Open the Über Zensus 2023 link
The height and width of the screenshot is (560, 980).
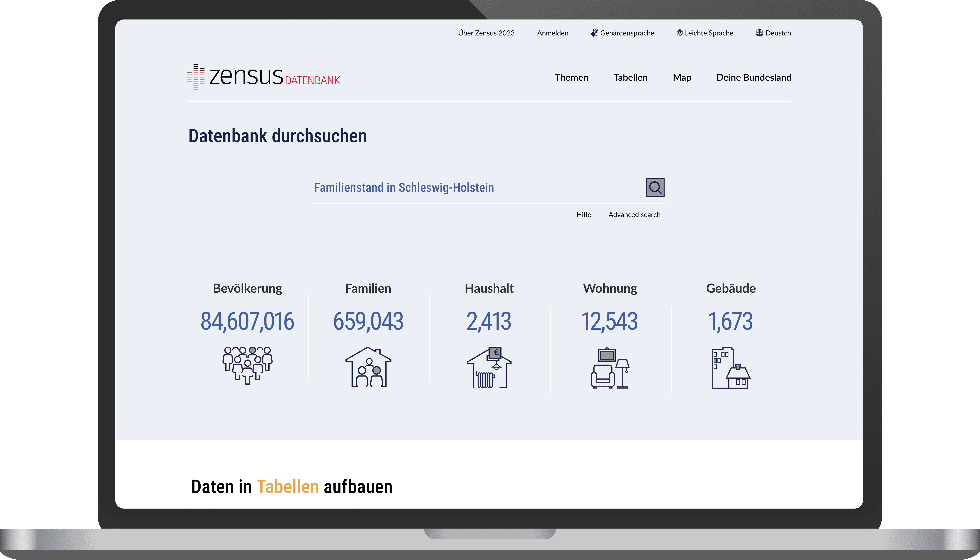point(486,33)
